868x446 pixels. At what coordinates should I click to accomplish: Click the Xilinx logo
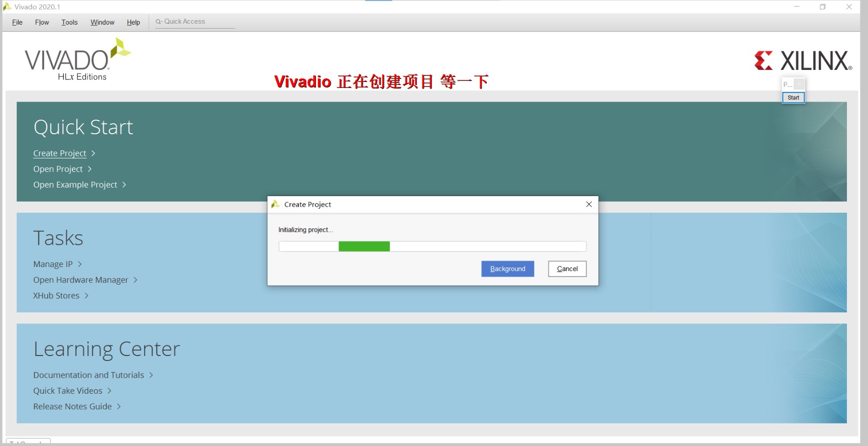[803, 61]
